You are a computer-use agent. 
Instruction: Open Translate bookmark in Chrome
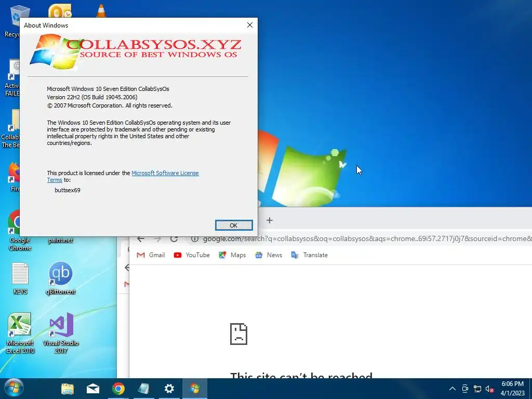point(310,255)
